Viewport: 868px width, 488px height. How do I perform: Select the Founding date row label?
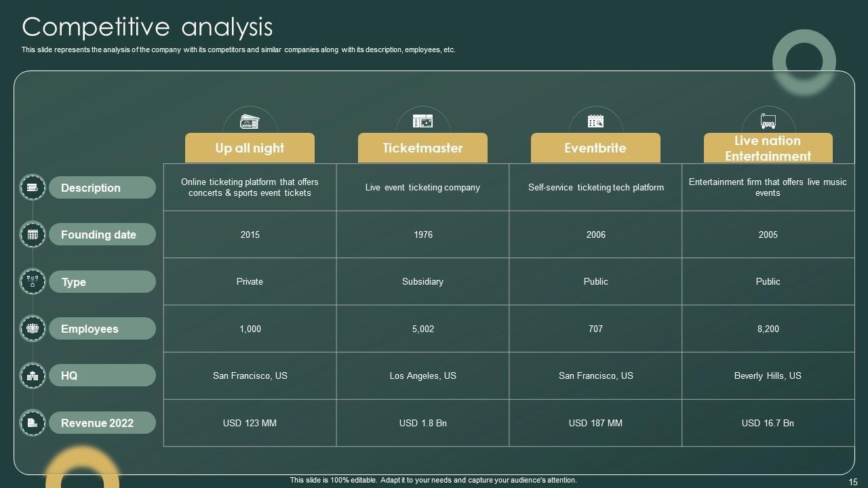(x=102, y=235)
